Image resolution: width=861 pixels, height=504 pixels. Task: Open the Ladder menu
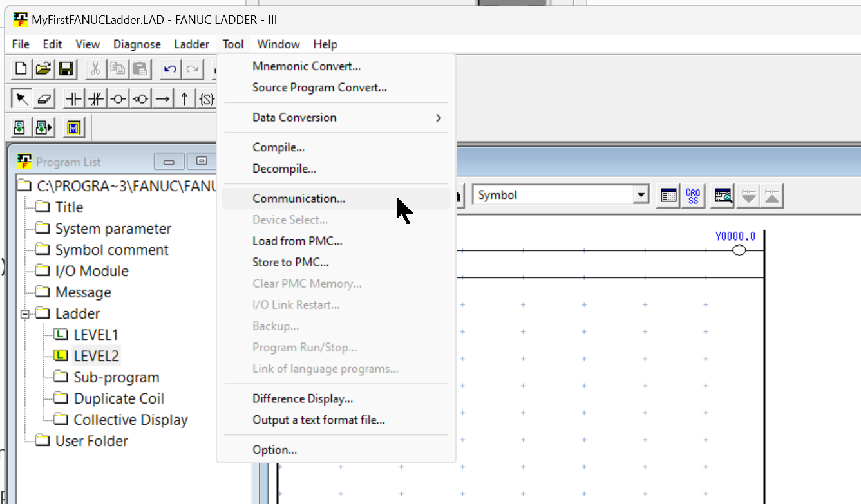tap(191, 44)
